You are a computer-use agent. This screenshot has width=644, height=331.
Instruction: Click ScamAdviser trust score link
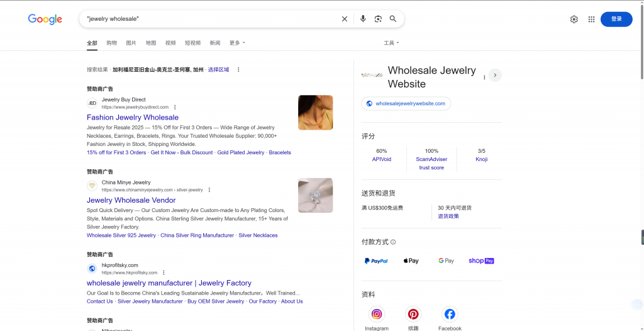[431, 163]
